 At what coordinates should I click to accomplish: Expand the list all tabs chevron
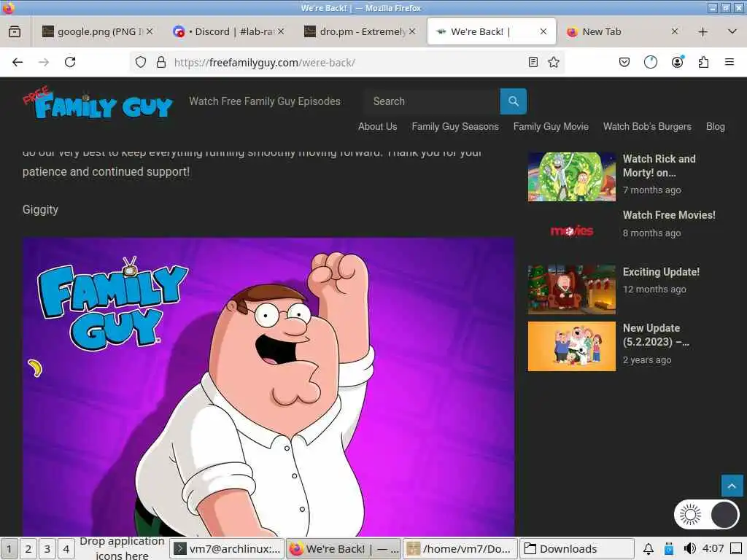click(732, 32)
